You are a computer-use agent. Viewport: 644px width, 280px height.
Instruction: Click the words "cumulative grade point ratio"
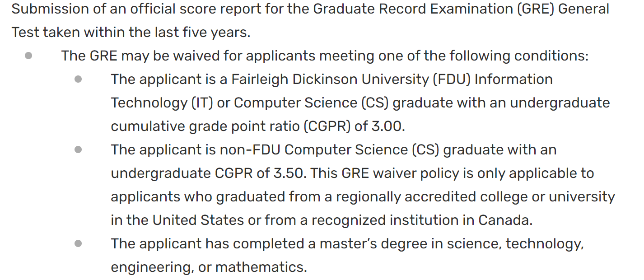click(x=205, y=126)
